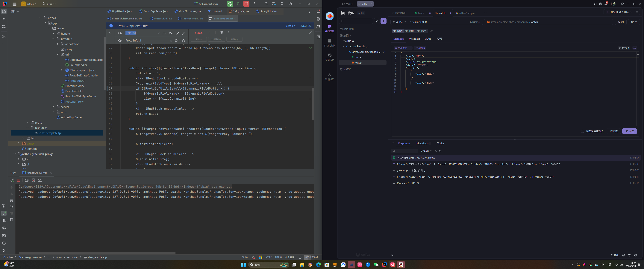Stop the process in the Run panel toolbar

[19, 180]
